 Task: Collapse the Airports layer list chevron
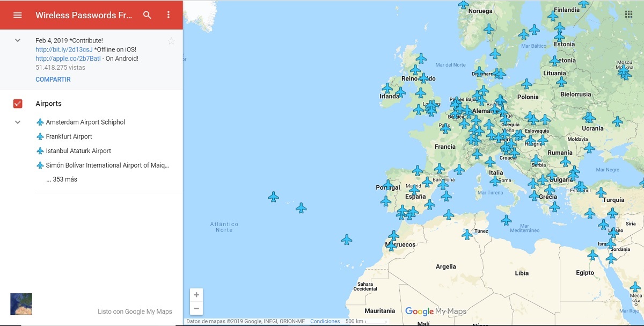(x=18, y=122)
